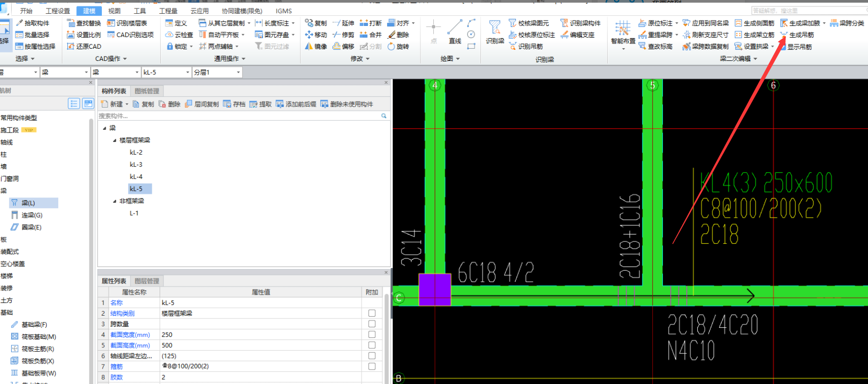
Task: Click the 提取 extract button
Action: pyautogui.click(x=260, y=104)
